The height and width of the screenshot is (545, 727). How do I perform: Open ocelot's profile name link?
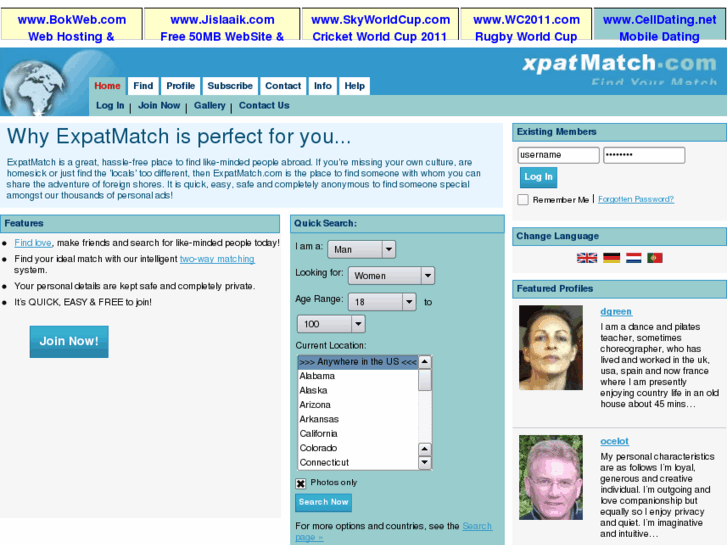point(614,441)
